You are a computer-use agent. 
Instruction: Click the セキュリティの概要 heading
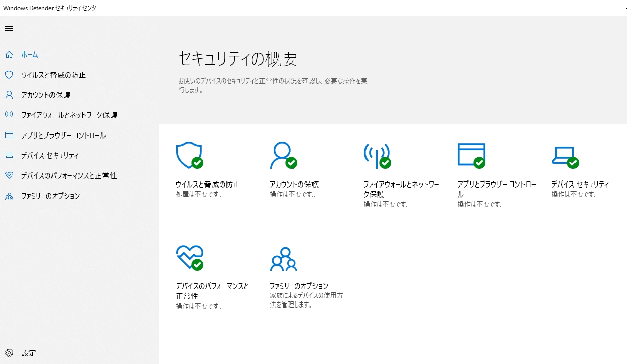click(238, 59)
